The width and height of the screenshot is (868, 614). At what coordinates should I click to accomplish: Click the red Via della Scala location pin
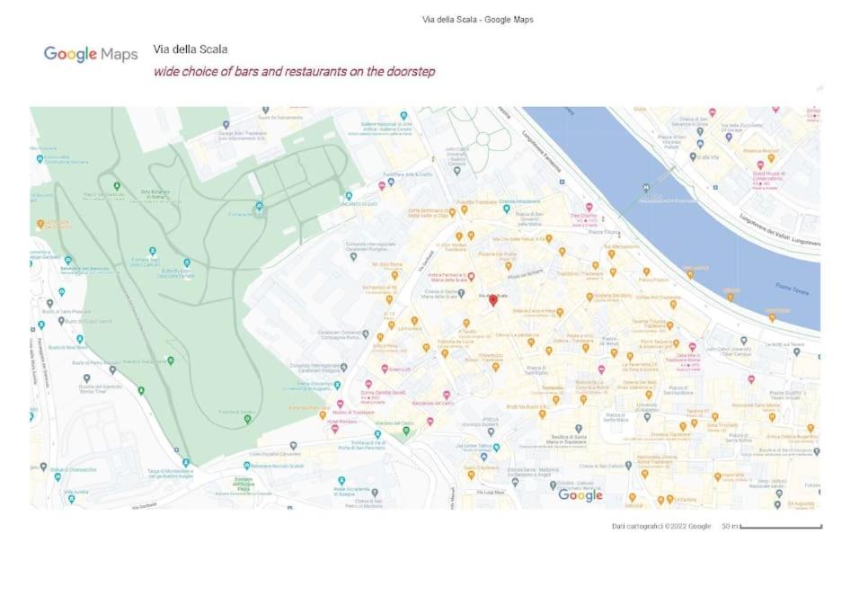point(492,300)
